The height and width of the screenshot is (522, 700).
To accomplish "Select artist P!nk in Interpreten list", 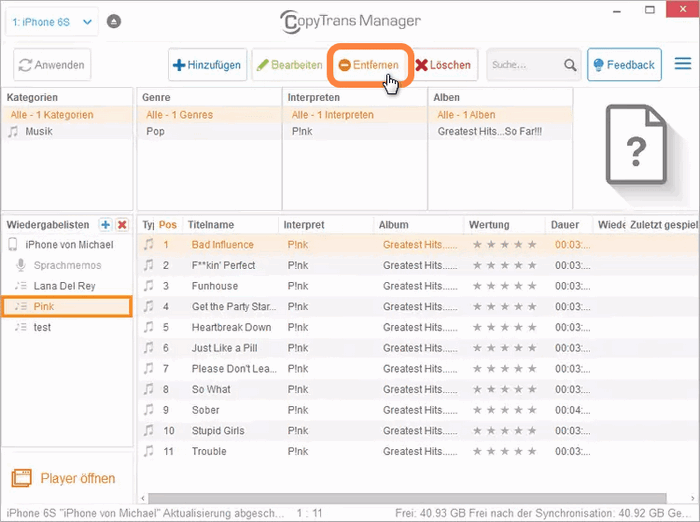I will click(x=355, y=131).
